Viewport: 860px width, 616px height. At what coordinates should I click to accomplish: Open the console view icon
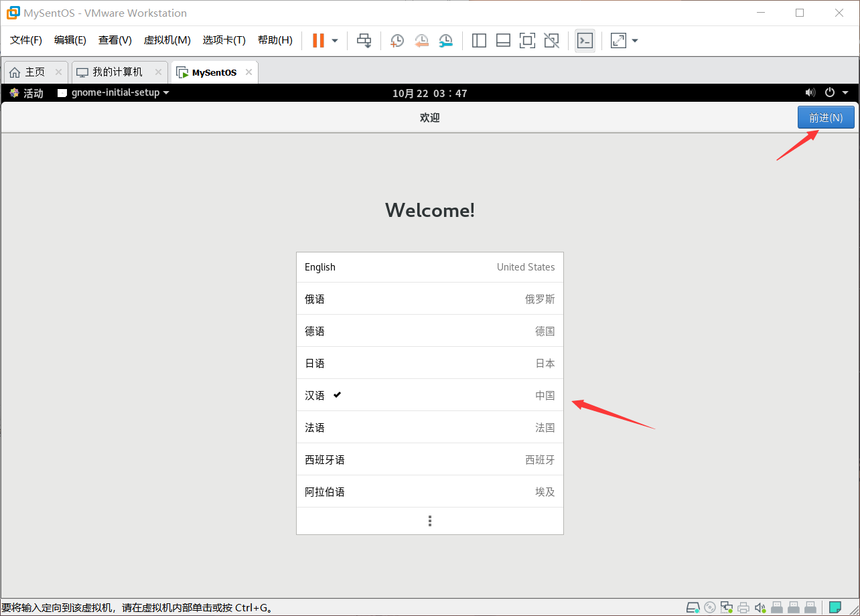tap(585, 41)
